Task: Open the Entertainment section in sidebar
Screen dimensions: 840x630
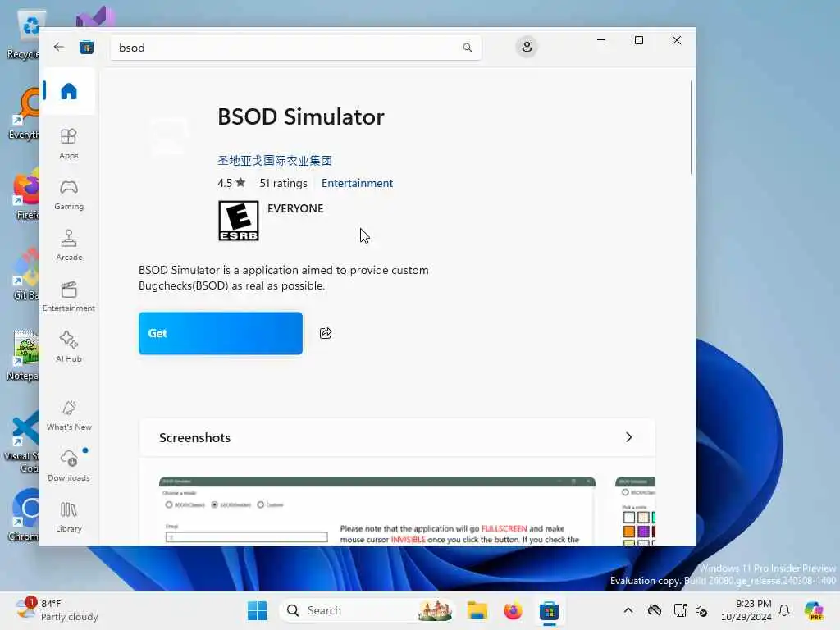Action: [69, 296]
